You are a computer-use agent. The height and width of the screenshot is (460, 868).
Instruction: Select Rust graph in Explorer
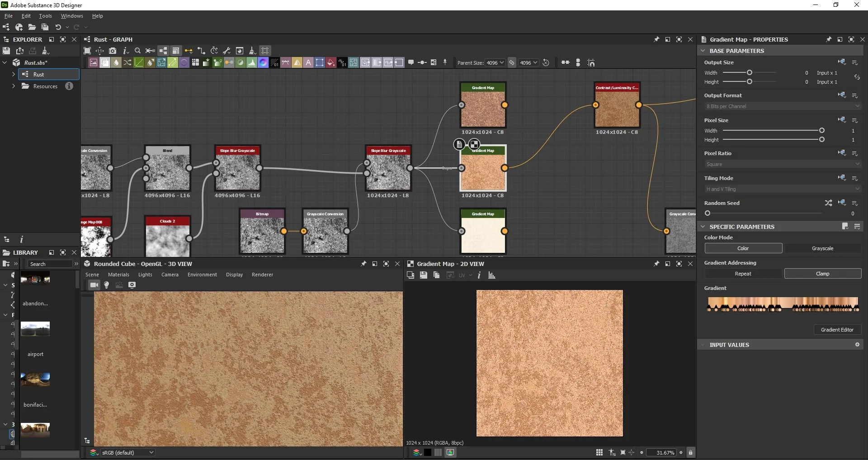tap(49, 74)
